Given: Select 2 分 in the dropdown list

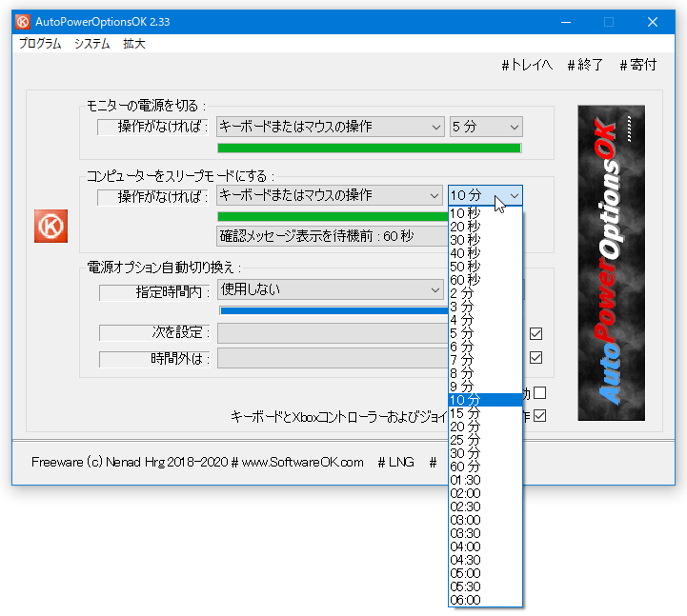Looking at the screenshot, I should click(x=485, y=293).
